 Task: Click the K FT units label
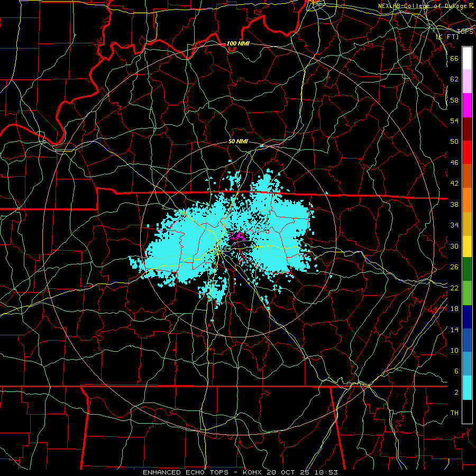point(447,36)
